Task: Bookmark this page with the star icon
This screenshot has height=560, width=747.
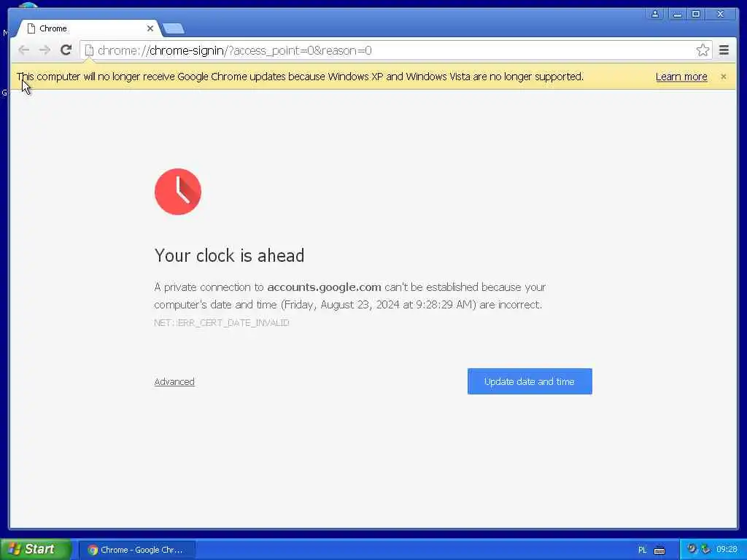Action: coord(703,50)
